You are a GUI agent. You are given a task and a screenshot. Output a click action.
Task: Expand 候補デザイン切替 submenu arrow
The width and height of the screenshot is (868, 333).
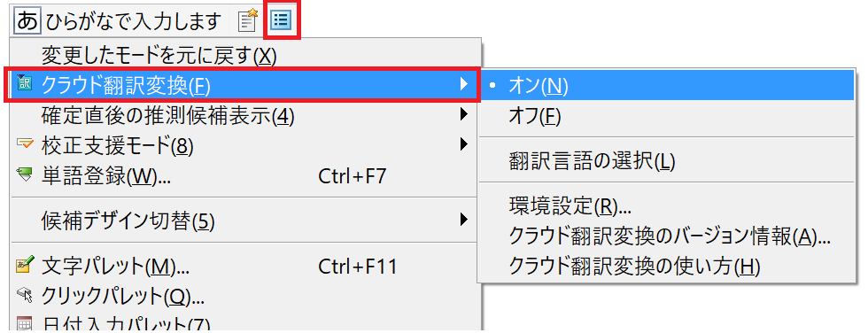(x=463, y=221)
